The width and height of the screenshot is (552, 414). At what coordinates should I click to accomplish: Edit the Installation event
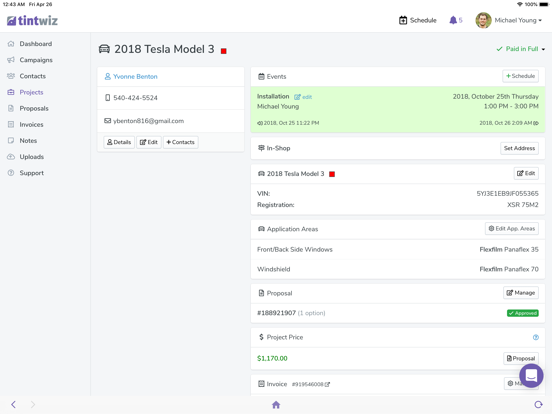303,97
